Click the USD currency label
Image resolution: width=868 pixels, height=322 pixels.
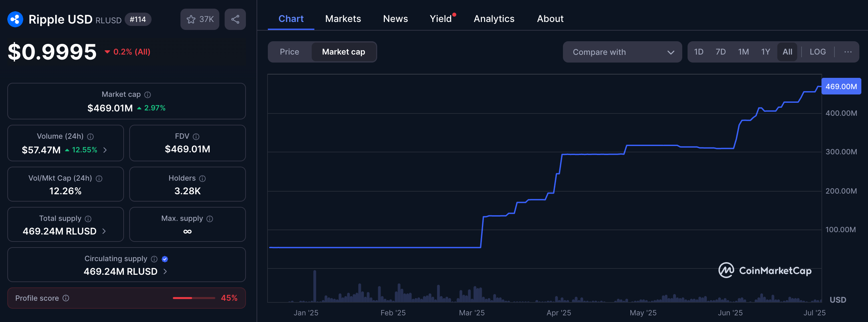[x=838, y=300]
